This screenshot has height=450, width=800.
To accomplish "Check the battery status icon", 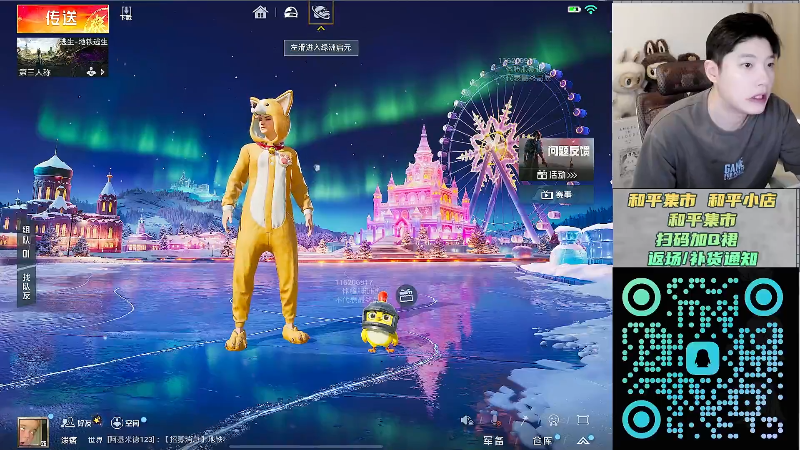I will click(574, 9).
